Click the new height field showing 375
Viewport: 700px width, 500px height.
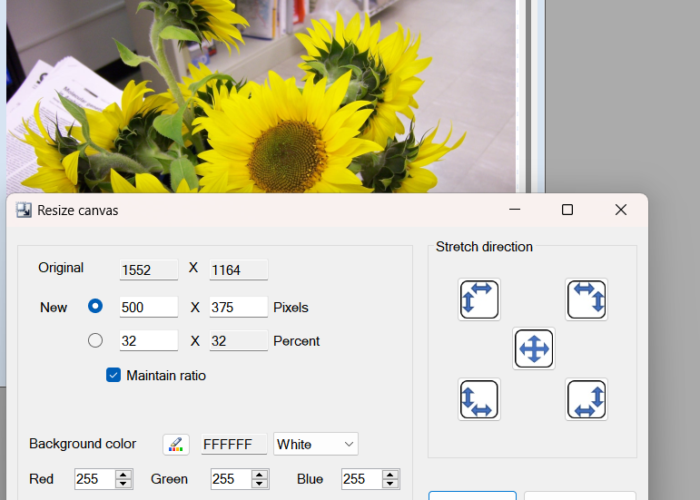pos(238,307)
